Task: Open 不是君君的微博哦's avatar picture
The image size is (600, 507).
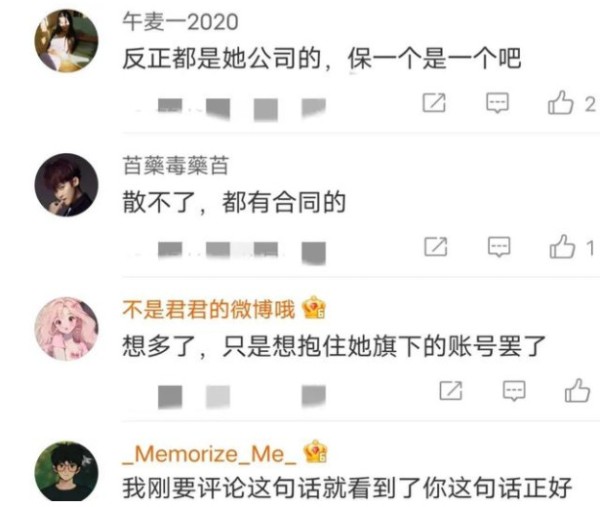Action: click(67, 329)
